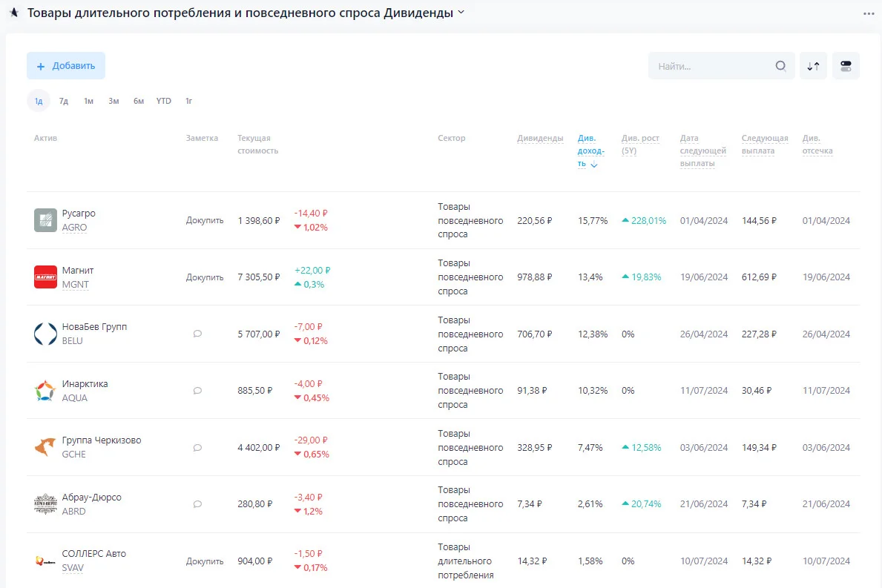Screen dimensions: 882x588
Task: Click the Докупить note in СОЛЛЕРС Авто row
Action: click(205, 561)
